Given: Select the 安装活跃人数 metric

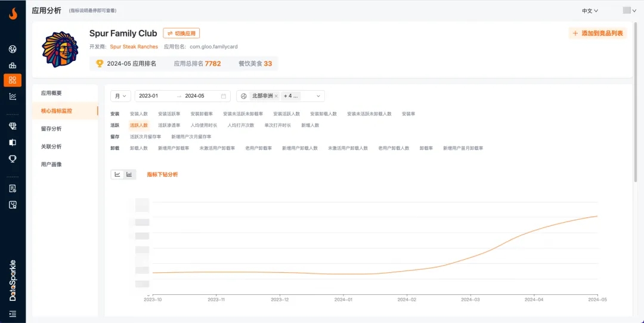Looking at the screenshot, I should [x=287, y=114].
